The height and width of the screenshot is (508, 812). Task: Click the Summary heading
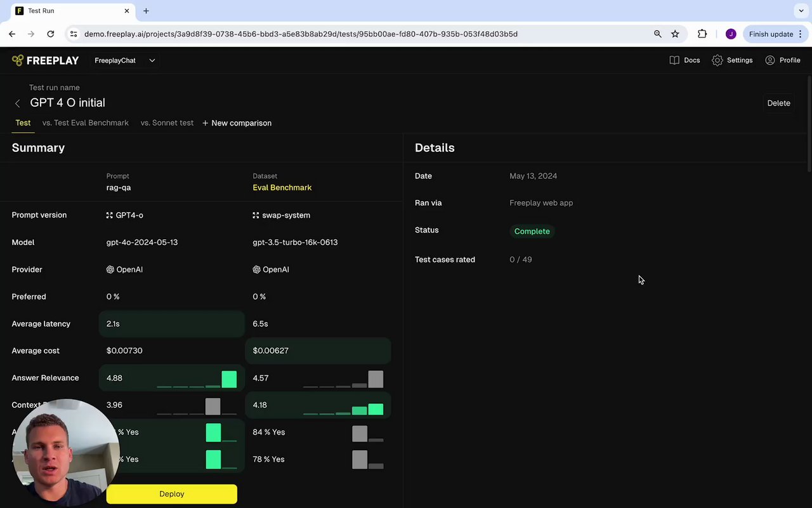click(38, 148)
